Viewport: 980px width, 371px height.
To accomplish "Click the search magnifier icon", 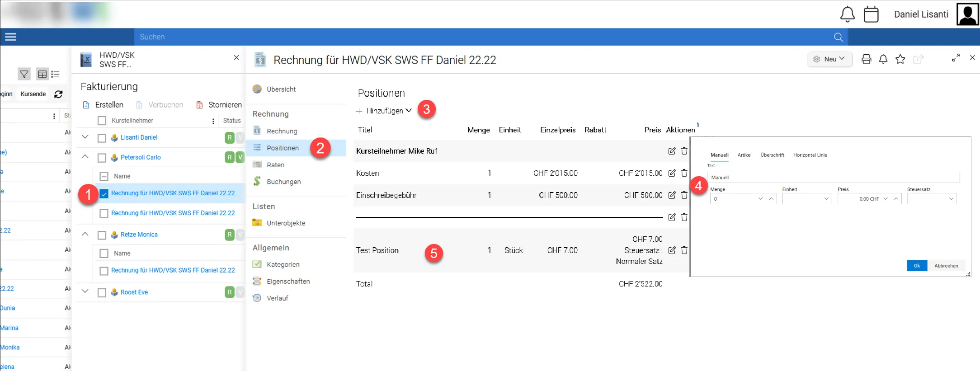I will [x=838, y=37].
